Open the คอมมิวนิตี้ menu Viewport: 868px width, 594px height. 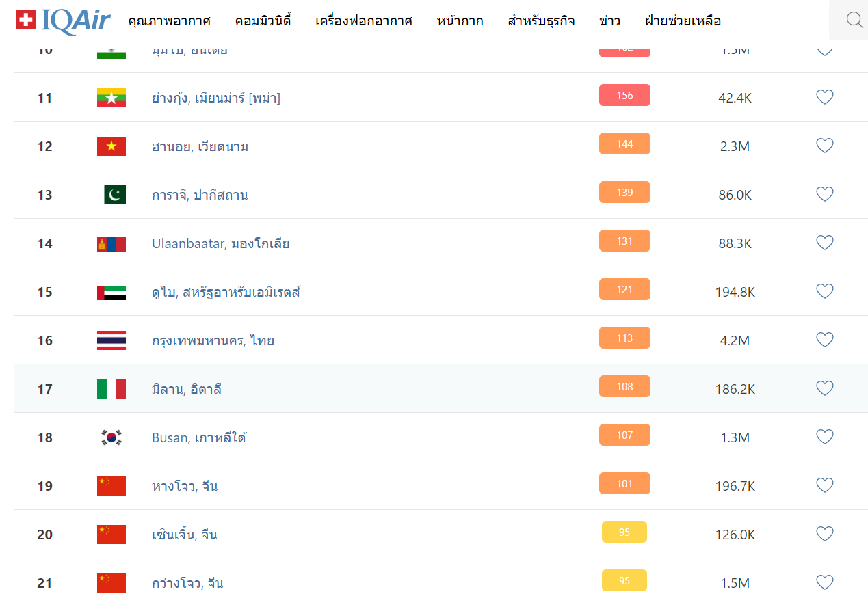pos(263,21)
